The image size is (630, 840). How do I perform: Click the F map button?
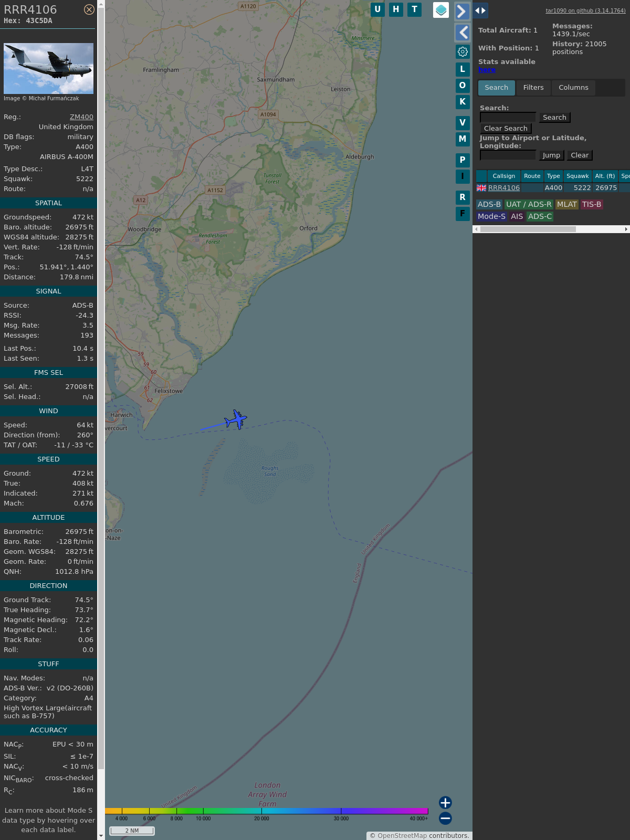tap(463, 214)
